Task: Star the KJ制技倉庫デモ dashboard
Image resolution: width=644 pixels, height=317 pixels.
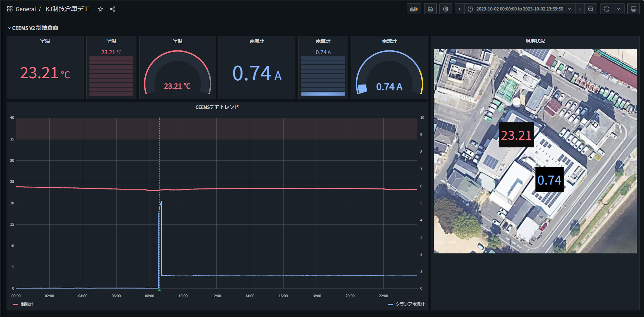Action: coord(101,9)
